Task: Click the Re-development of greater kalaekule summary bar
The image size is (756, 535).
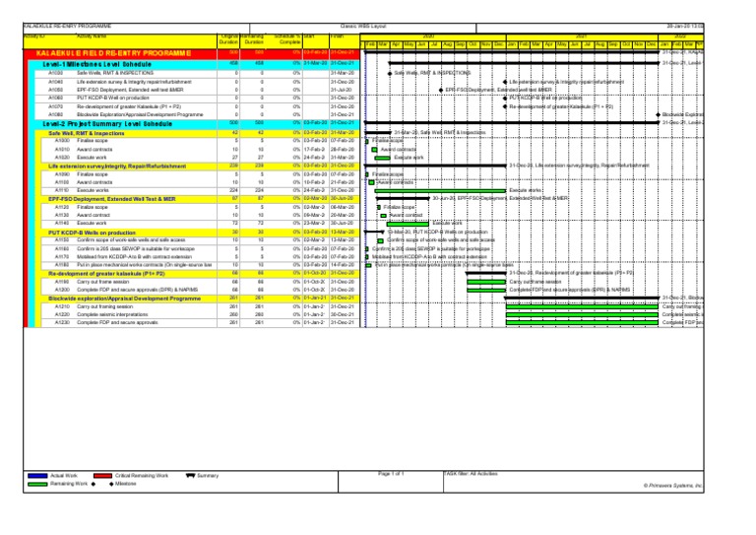Action: pyautogui.click(x=486, y=273)
